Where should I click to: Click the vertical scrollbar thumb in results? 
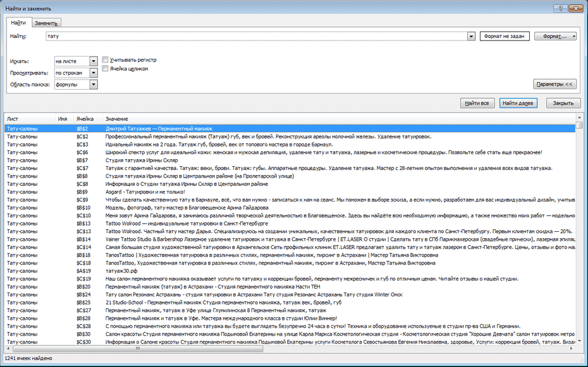coord(579,124)
